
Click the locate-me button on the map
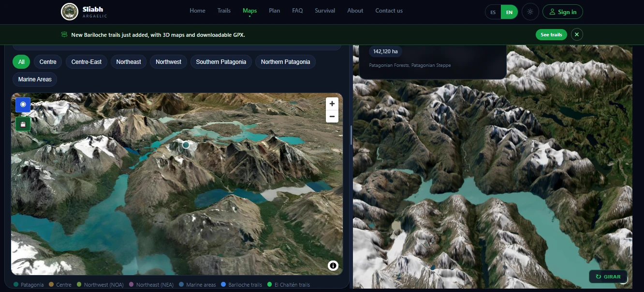pos(23,105)
